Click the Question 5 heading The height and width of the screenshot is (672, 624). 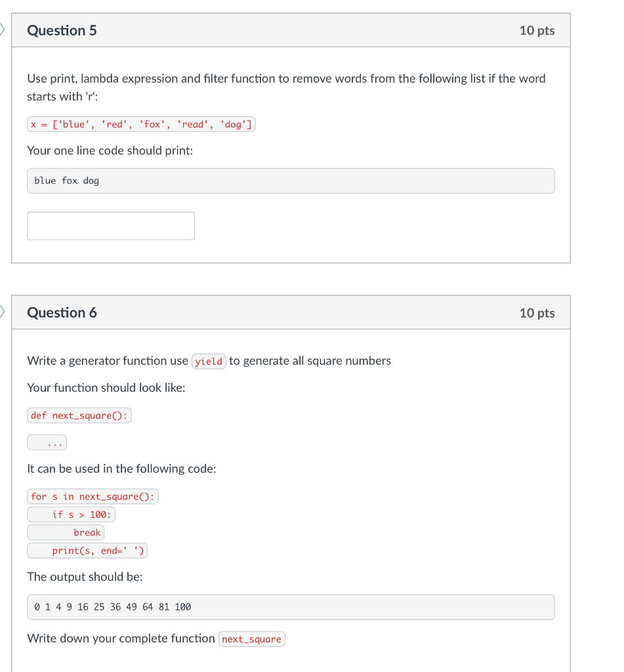(x=62, y=30)
